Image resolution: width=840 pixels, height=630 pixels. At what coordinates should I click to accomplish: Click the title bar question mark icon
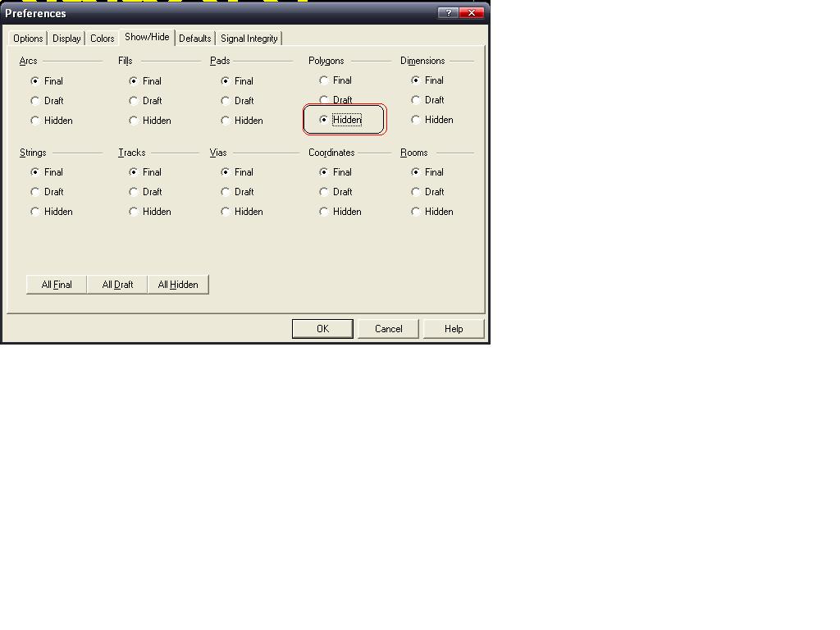[449, 13]
